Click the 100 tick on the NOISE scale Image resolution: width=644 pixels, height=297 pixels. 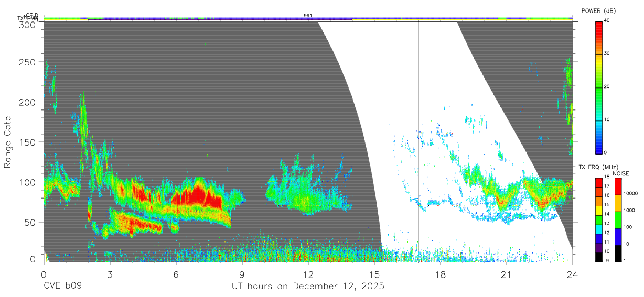coord(627,227)
